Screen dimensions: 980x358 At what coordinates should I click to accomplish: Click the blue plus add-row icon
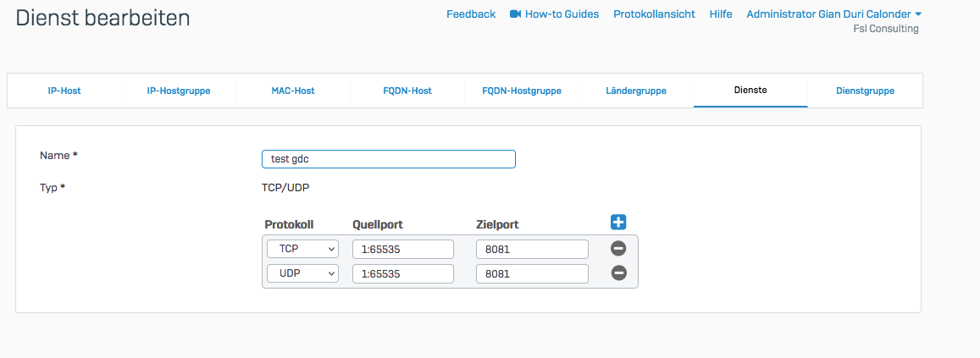[618, 223]
